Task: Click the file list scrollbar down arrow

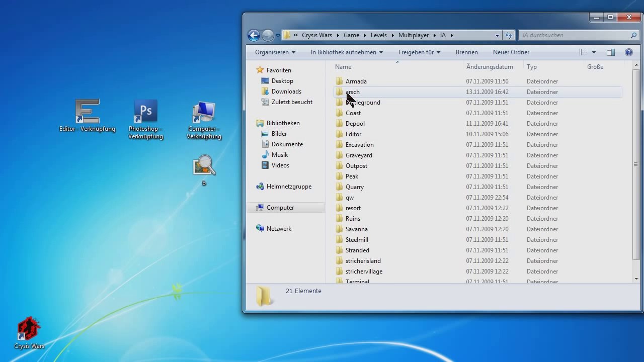Action: (636, 279)
